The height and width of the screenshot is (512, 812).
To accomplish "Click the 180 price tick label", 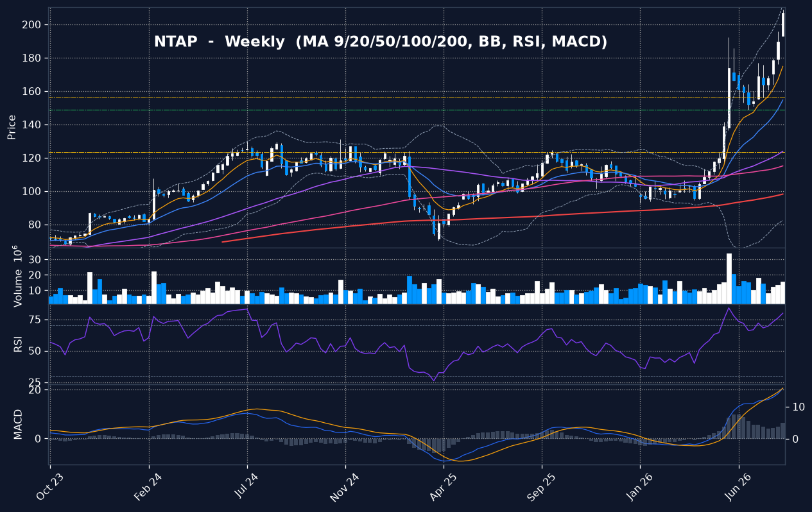I will (32, 58).
